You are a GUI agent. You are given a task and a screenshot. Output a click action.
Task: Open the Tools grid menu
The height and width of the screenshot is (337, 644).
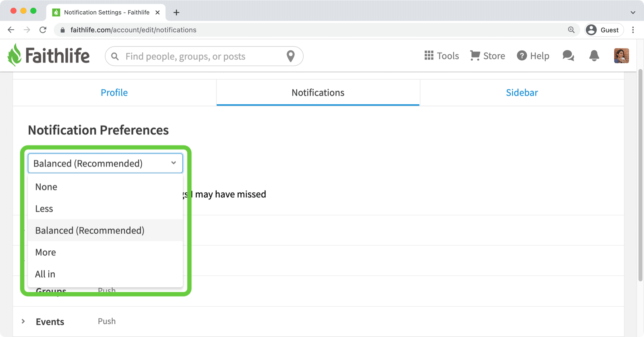click(441, 56)
